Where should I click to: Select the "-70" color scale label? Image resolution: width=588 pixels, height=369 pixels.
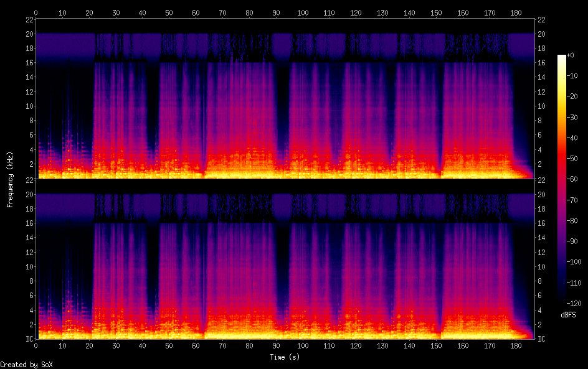[572, 200]
